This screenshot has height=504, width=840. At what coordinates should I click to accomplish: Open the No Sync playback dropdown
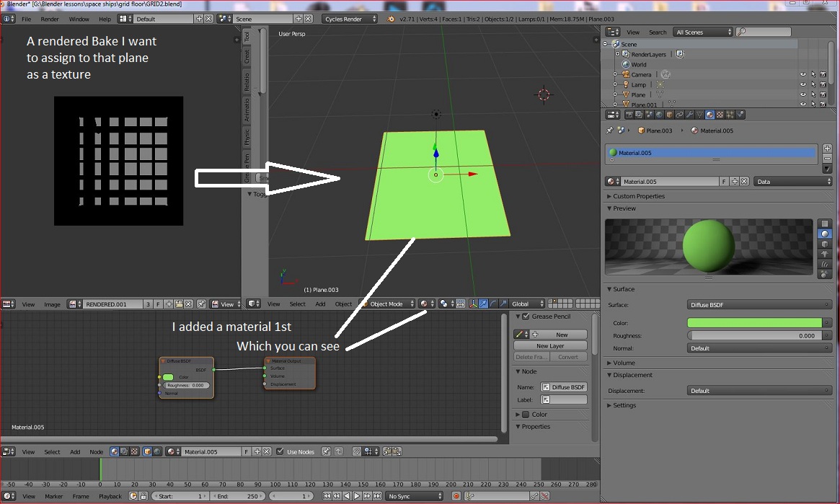pyautogui.click(x=414, y=496)
